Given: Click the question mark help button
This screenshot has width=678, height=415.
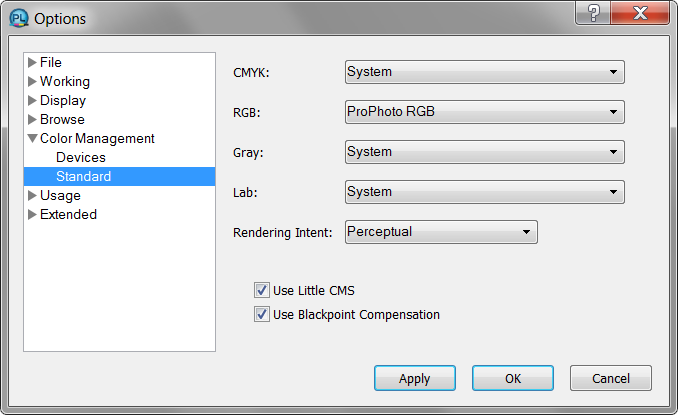Looking at the screenshot, I should point(593,13).
